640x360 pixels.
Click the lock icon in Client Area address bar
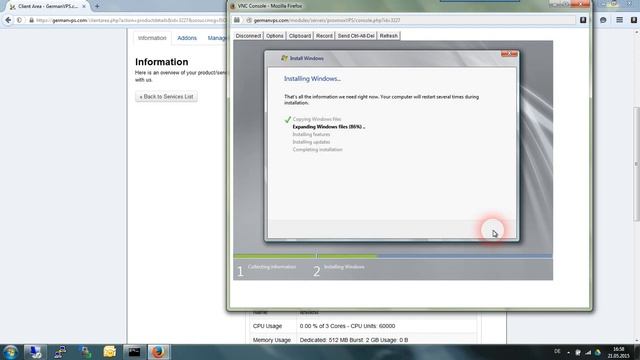click(31, 20)
